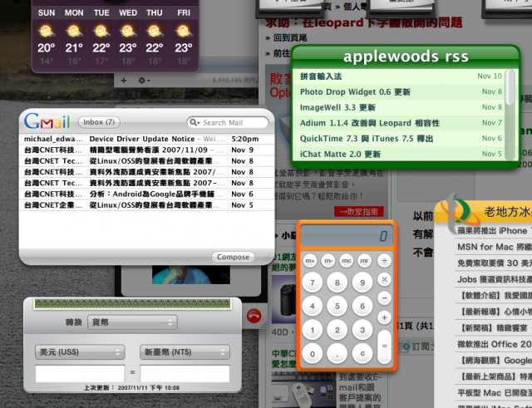The width and height of the screenshot is (532, 408).
Task: Open the 轉換 貨幣 conversion type dropdown
Action: 132,322
